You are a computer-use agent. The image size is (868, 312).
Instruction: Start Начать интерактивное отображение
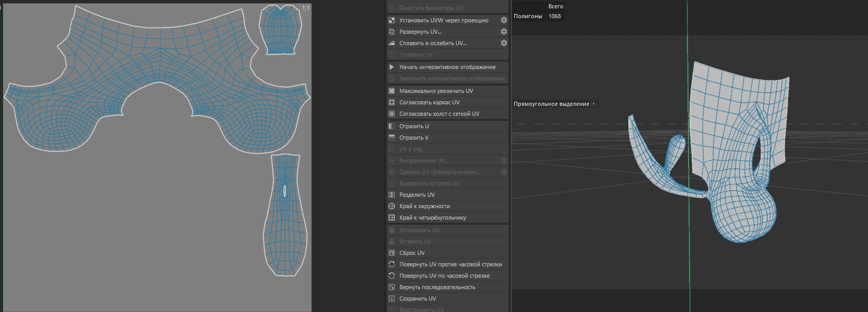pyautogui.click(x=447, y=67)
